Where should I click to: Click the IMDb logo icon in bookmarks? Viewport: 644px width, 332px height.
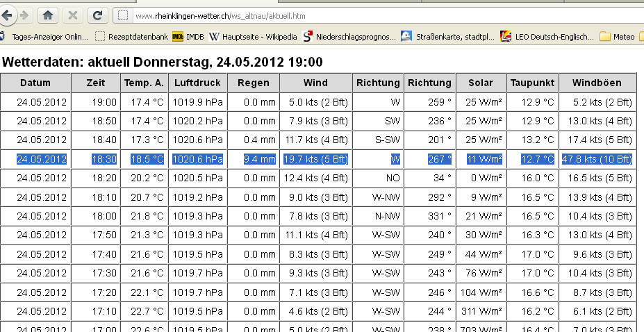click(177, 37)
